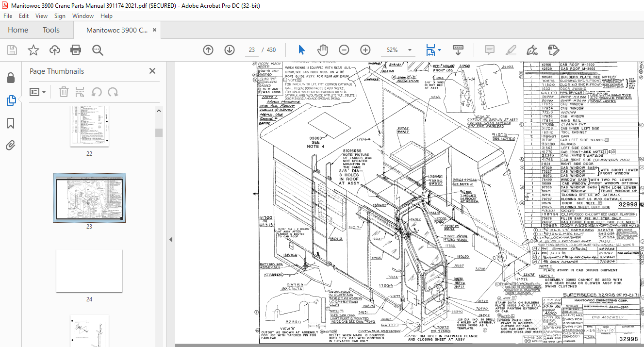Open the Help menu

coord(106,16)
